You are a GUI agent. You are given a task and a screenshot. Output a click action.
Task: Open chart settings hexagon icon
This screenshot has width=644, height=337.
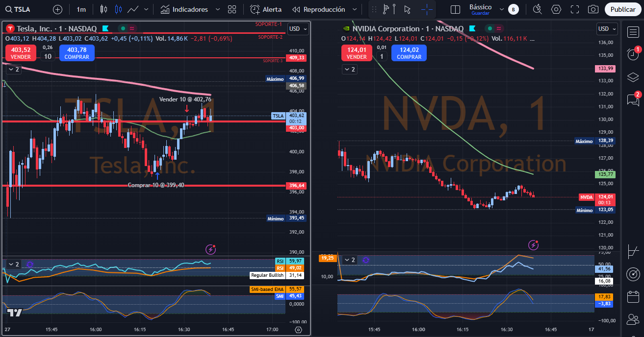click(556, 9)
